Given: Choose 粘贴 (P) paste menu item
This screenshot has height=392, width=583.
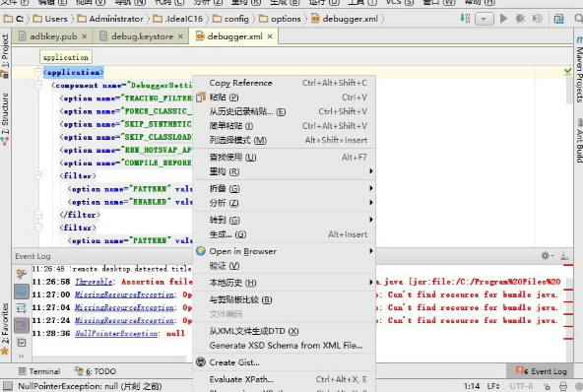Looking at the screenshot, I should pos(284,98).
